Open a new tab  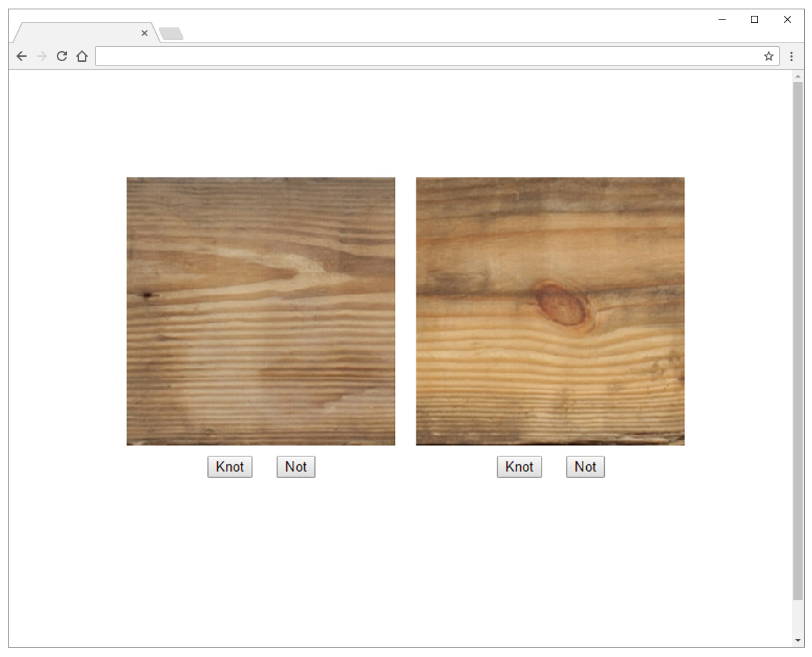(171, 33)
